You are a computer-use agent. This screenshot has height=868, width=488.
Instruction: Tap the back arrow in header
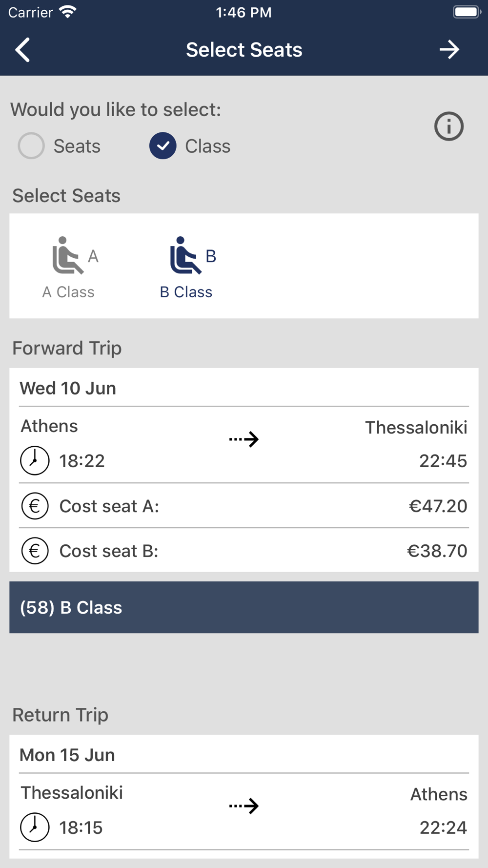click(x=23, y=50)
